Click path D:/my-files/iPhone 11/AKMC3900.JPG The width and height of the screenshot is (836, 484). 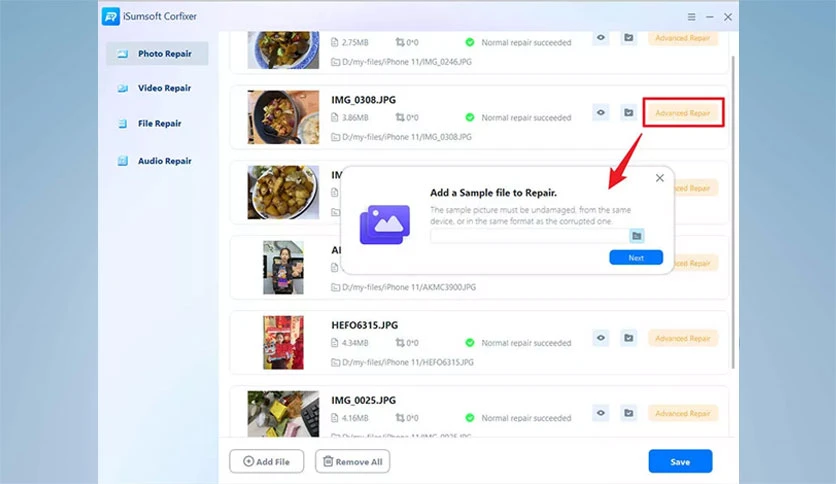click(x=409, y=287)
